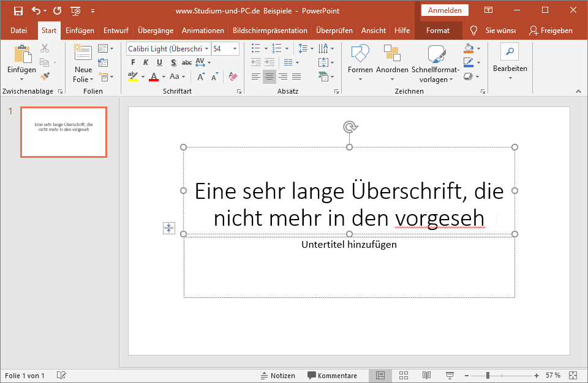The width and height of the screenshot is (588, 383).
Task: Toggle italic (K) formatting
Action: [146, 62]
